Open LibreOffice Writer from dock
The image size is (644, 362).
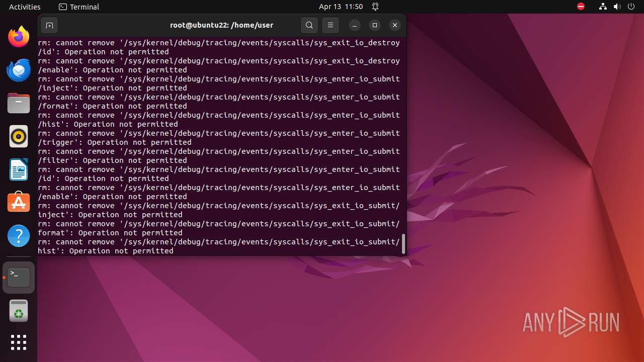pos(19,169)
